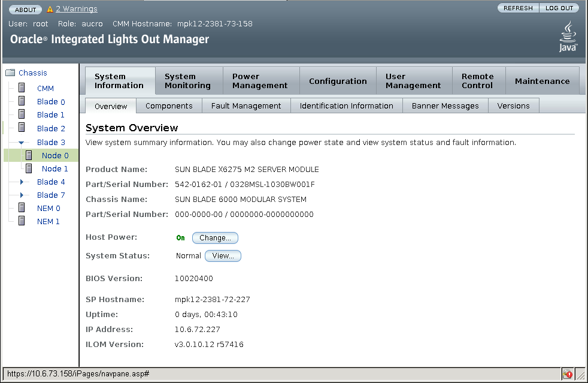The image size is (588, 383).
Task: Click the REFRESH button
Action: coord(518,8)
